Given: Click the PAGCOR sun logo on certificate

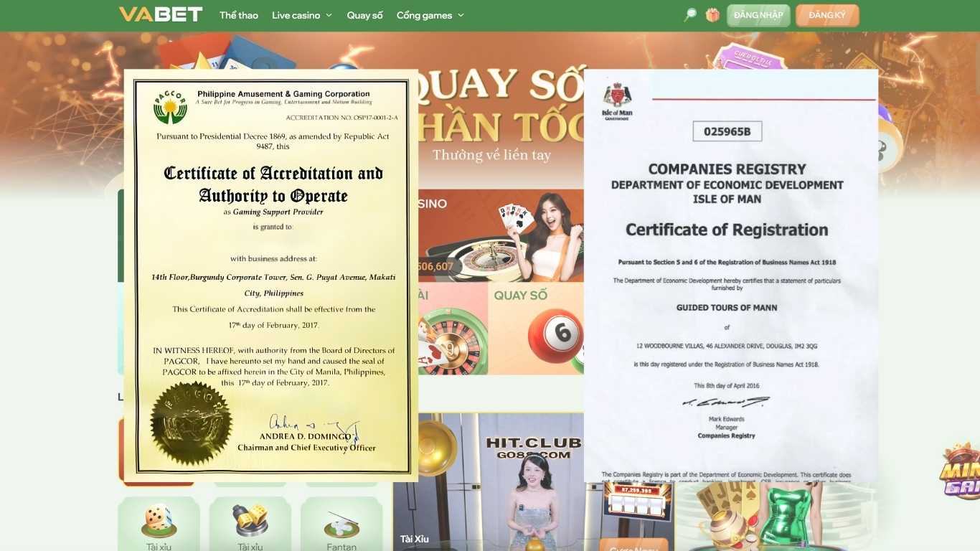Looking at the screenshot, I should pos(170,107).
